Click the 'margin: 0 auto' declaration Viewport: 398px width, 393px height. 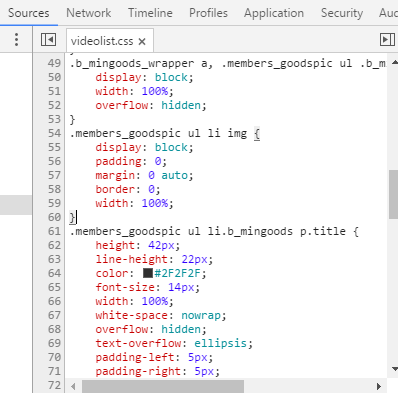(144, 175)
